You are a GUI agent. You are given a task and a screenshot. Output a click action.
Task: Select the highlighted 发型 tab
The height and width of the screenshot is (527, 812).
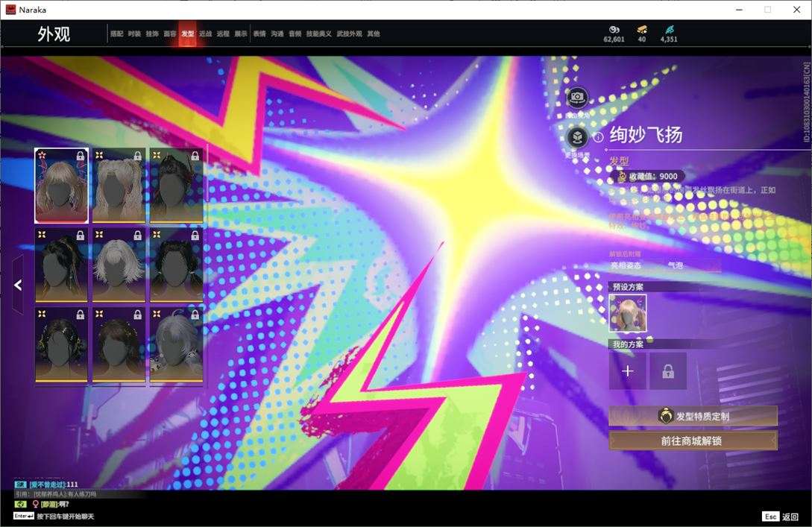pyautogui.click(x=187, y=34)
